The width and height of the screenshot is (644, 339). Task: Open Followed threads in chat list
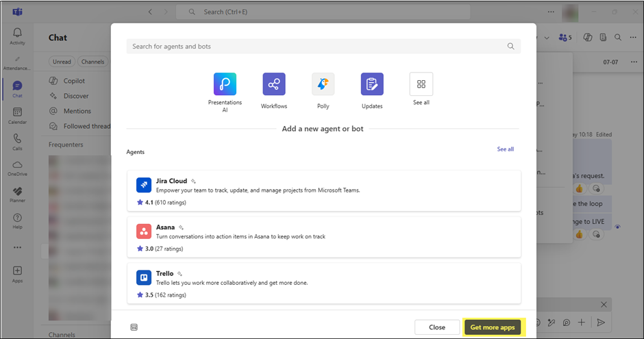coord(78,127)
